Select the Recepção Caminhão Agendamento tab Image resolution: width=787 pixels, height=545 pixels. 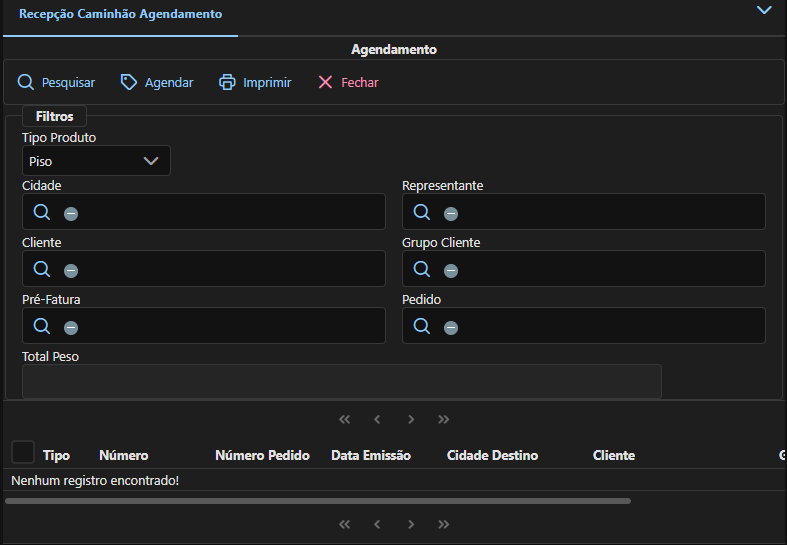[x=120, y=14]
